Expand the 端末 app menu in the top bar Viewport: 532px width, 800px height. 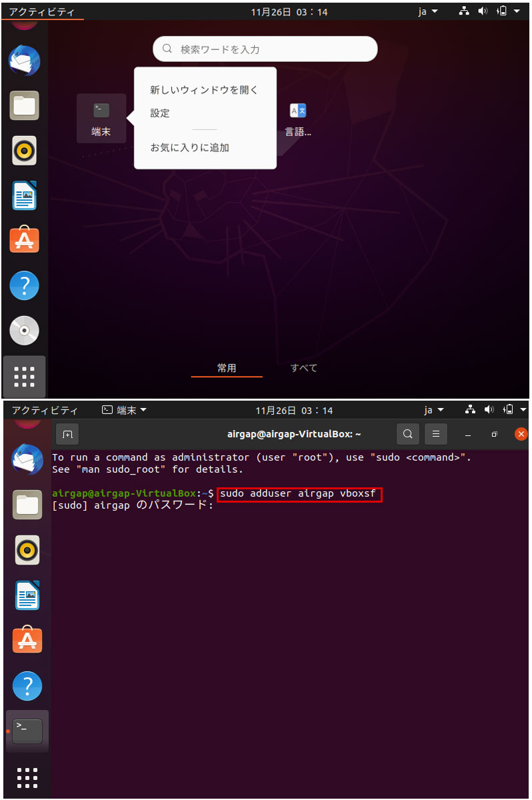pyautogui.click(x=125, y=410)
